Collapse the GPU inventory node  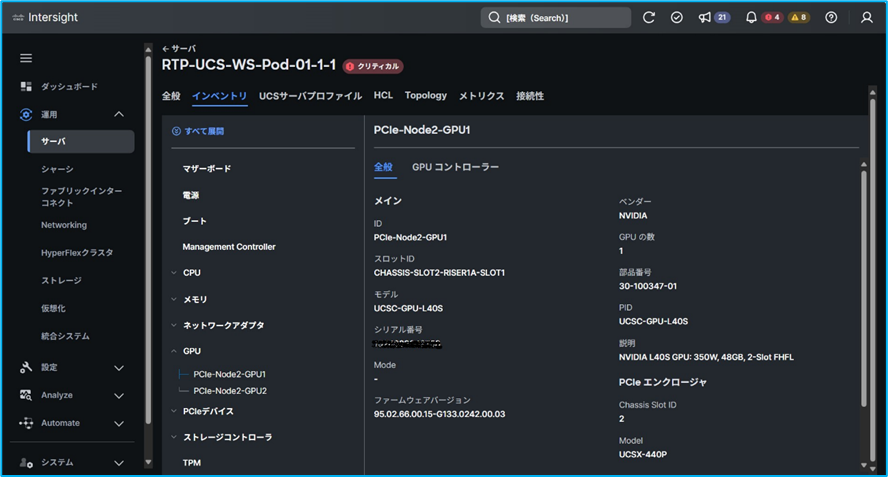(x=173, y=351)
